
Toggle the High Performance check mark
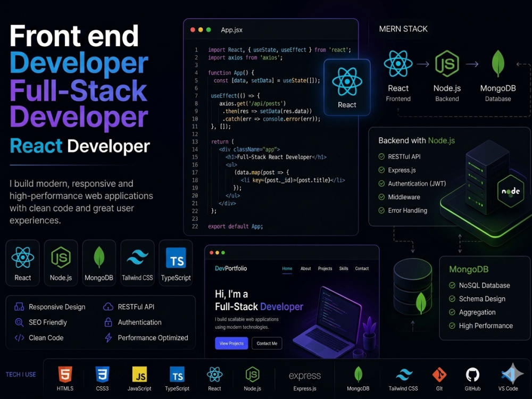pyautogui.click(x=452, y=326)
